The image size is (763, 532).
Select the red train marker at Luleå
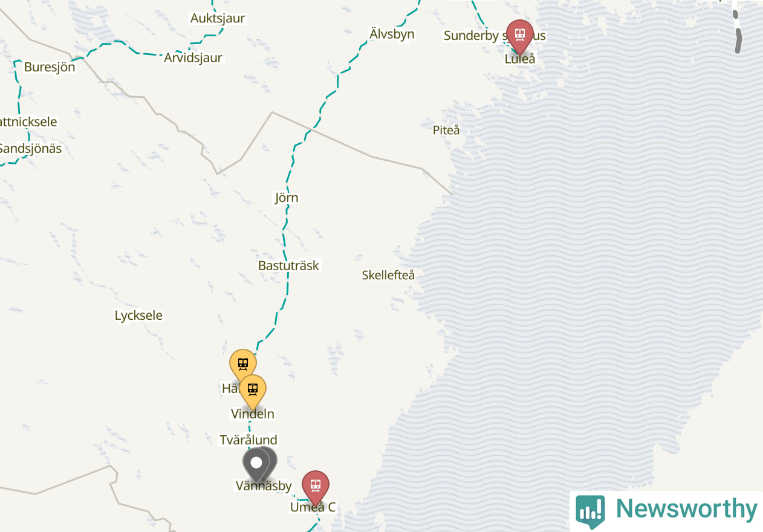[519, 36]
